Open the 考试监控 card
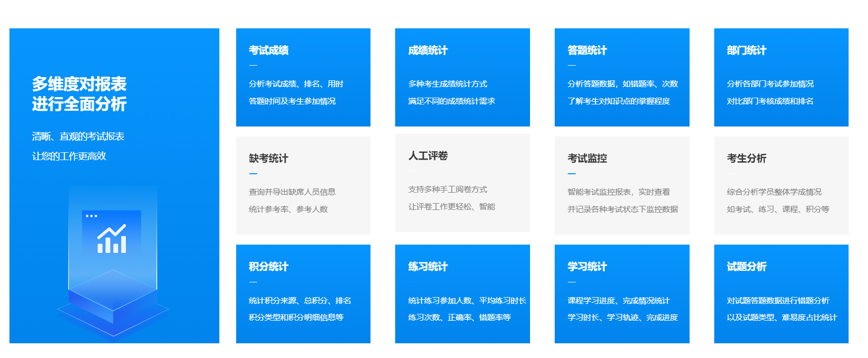 click(x=621, y=185)
